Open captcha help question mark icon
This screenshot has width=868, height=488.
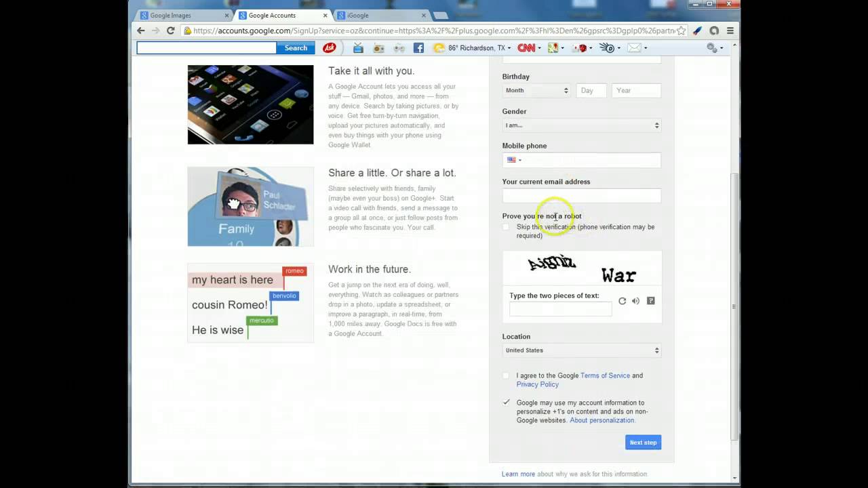click(650, 301)
